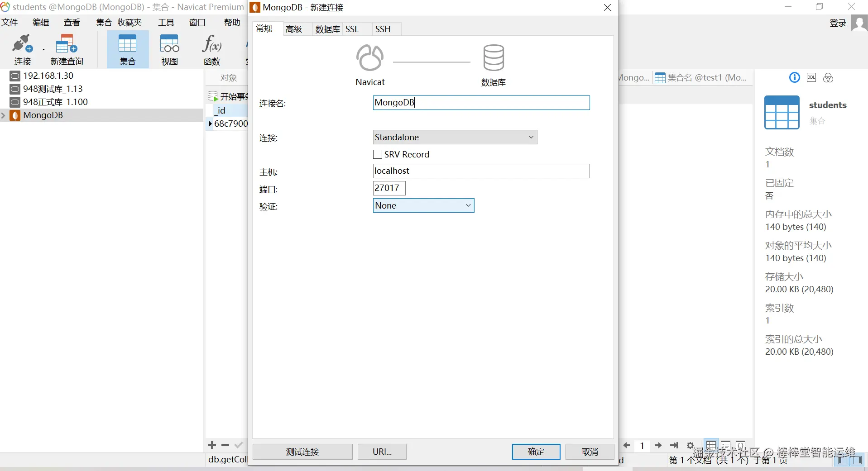Click the info icon in the right panel

tap(795, 77)
